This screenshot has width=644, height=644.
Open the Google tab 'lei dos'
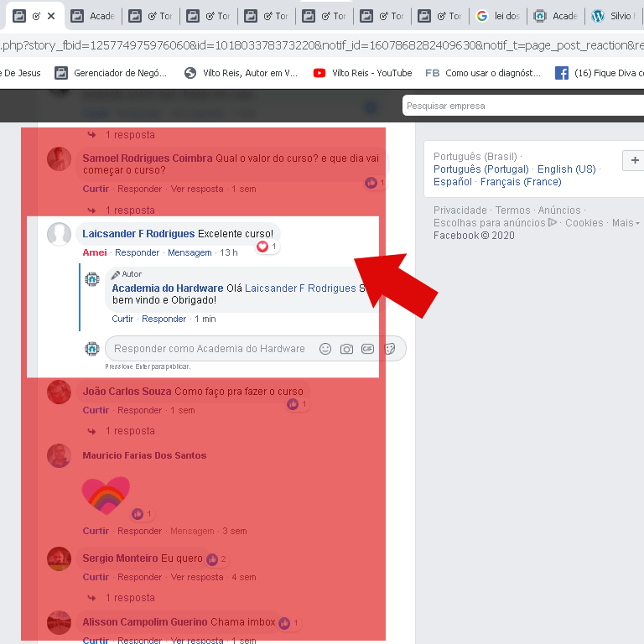[498, 16]
